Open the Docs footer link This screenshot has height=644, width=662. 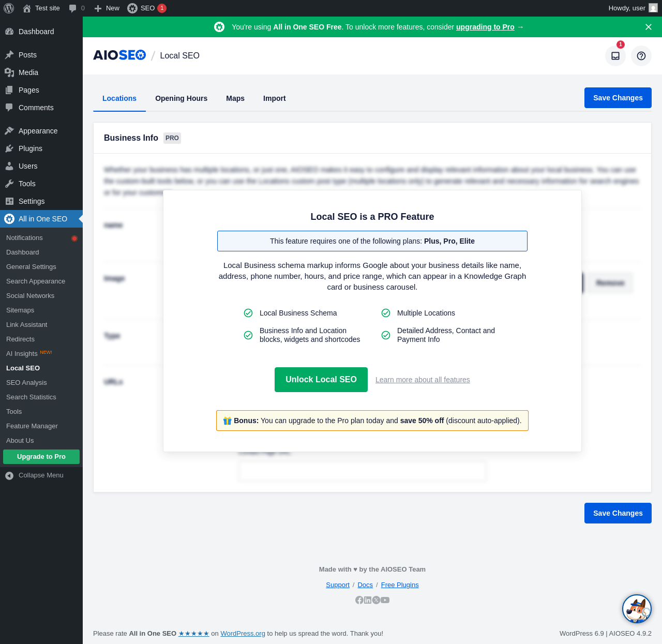[x=365, y=585]
